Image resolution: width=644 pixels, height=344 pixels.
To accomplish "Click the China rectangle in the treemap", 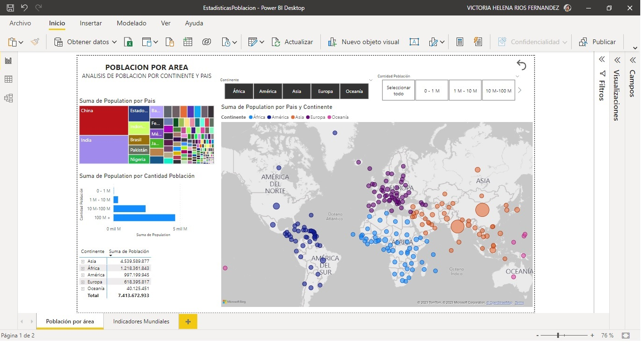I will tap(102, 121).
